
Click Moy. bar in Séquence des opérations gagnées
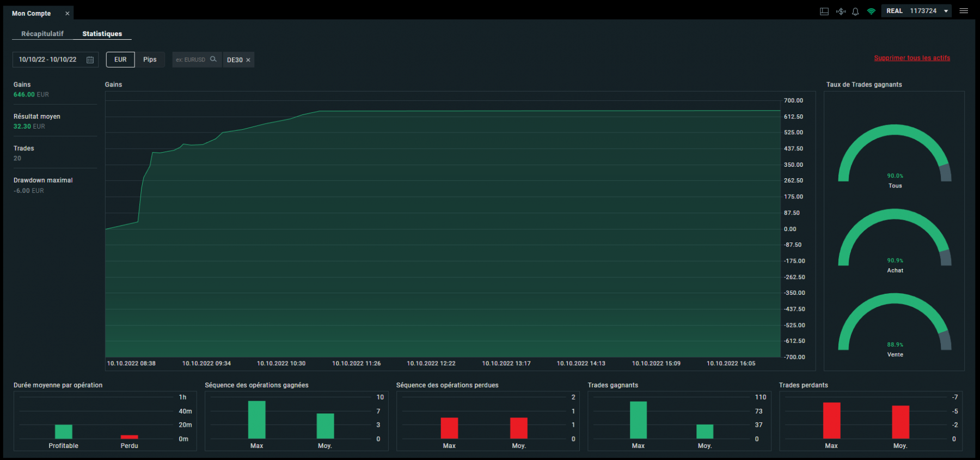pyautogui.click(x=325, y=426)
